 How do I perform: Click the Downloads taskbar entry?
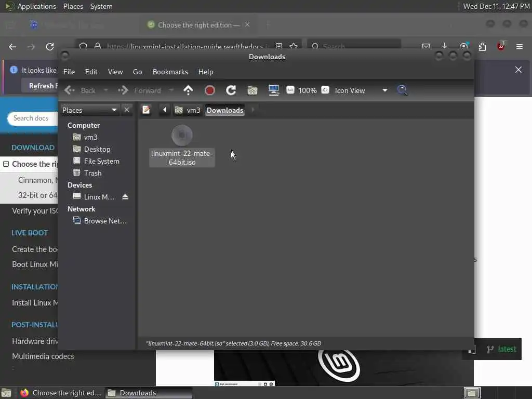[149, 393]
